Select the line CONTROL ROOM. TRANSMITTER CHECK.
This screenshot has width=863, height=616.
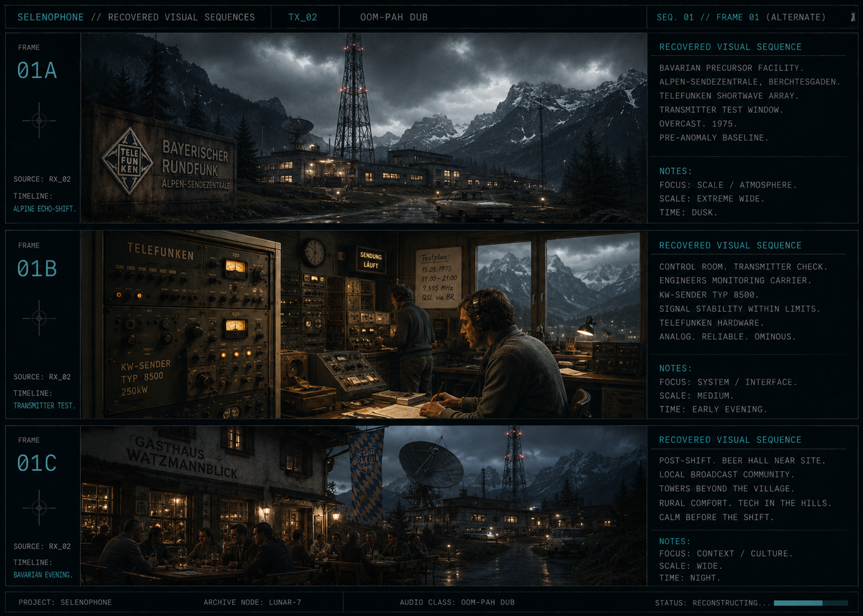pos(743,267)
